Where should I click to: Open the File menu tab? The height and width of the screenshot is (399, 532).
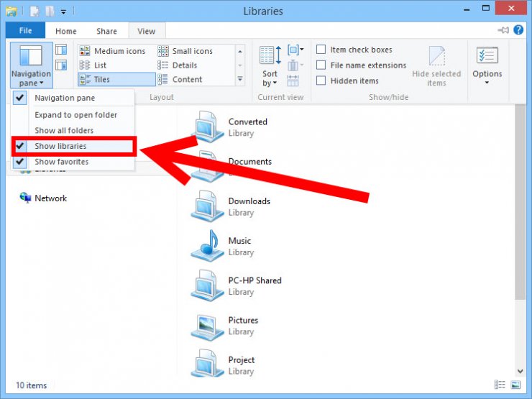[25, 30]
